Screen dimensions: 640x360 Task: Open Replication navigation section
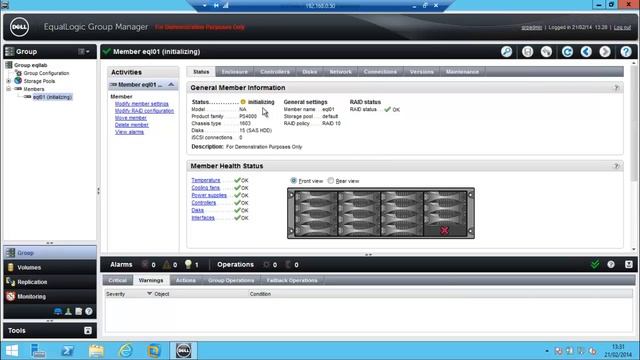[50, 282]
